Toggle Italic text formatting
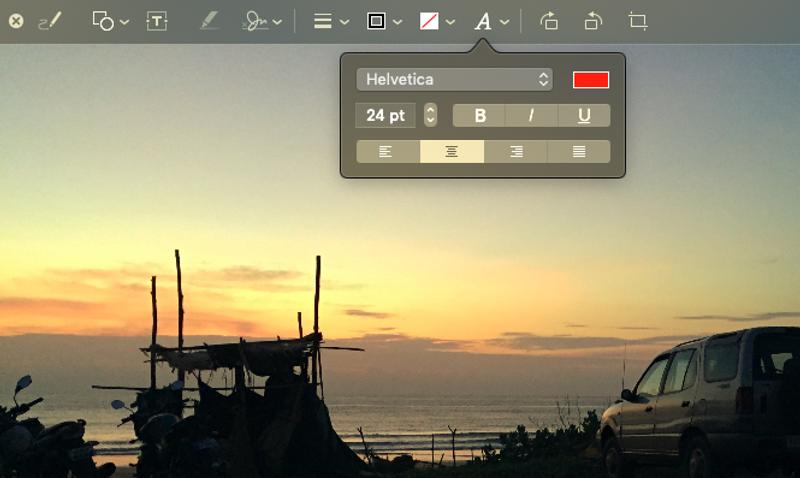The image size is (800, 478). pos(531,115)
